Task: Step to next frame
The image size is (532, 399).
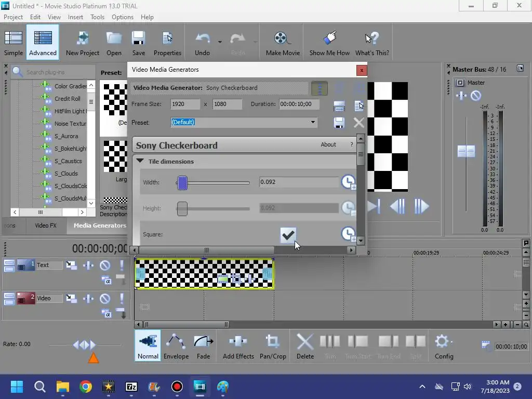Action: (x=421, y=206)
